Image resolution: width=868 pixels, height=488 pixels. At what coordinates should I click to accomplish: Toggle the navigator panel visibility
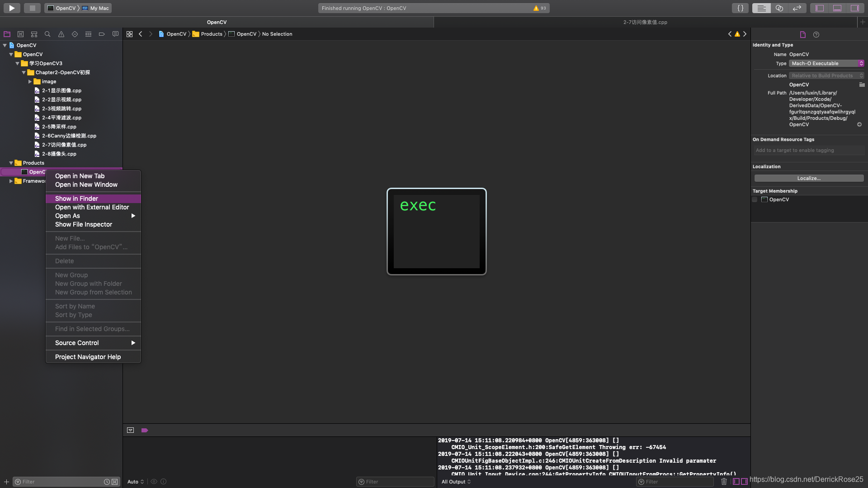coord(819,8)
